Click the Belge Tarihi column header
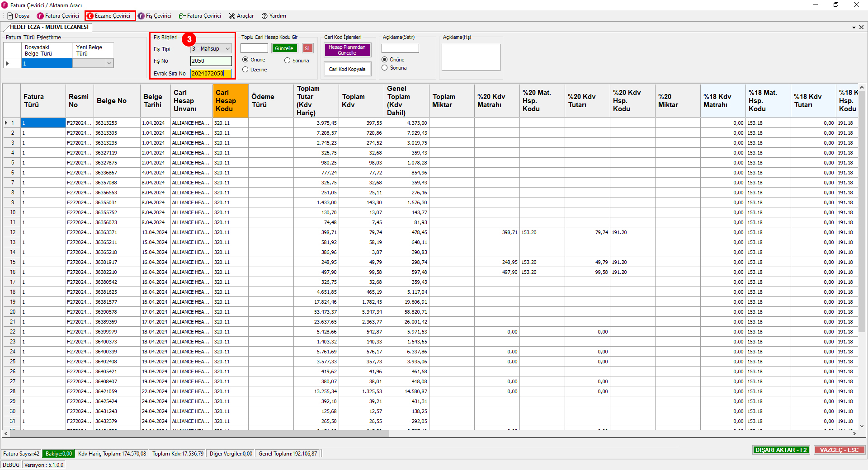This screenshot has height=470, width=868. [155, 101]
